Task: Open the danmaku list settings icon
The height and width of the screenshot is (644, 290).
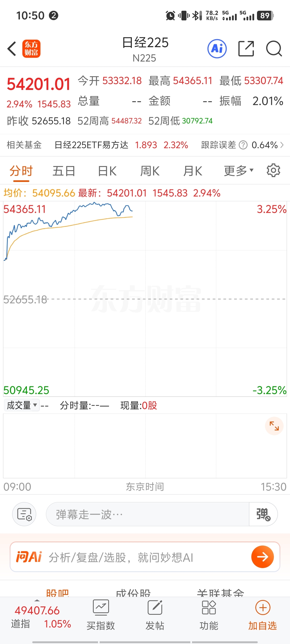Action: (x=24, y=514)
